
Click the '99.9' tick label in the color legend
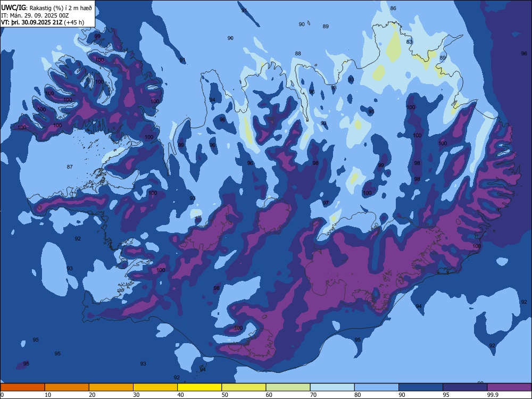pyautogui.click(x=492, y=395)
